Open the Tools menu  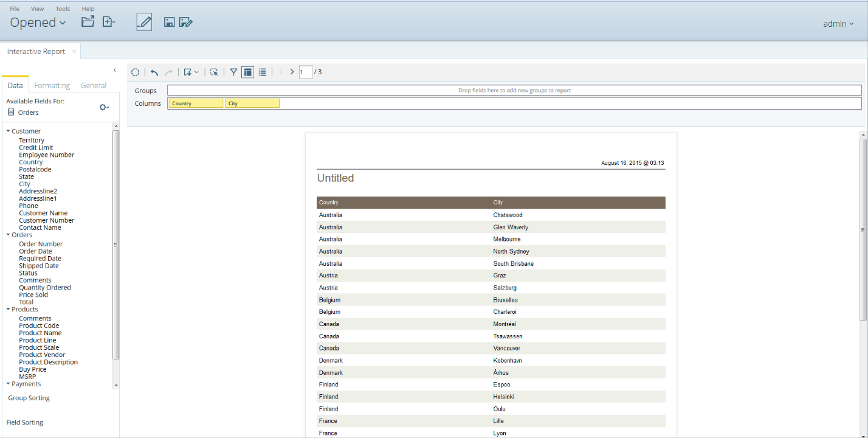(63, 9)
